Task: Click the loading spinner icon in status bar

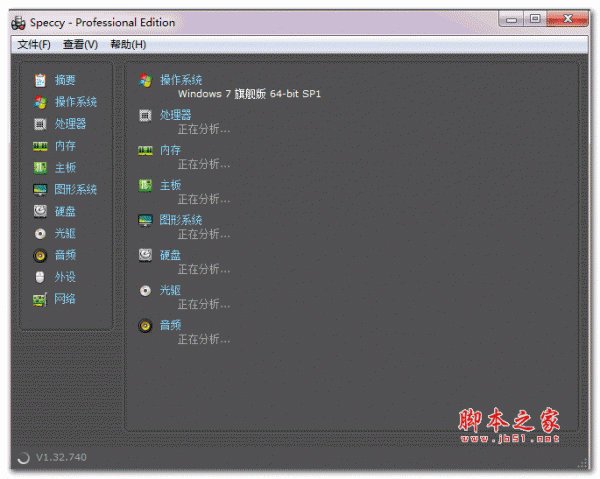Action: tap(23, 458)
